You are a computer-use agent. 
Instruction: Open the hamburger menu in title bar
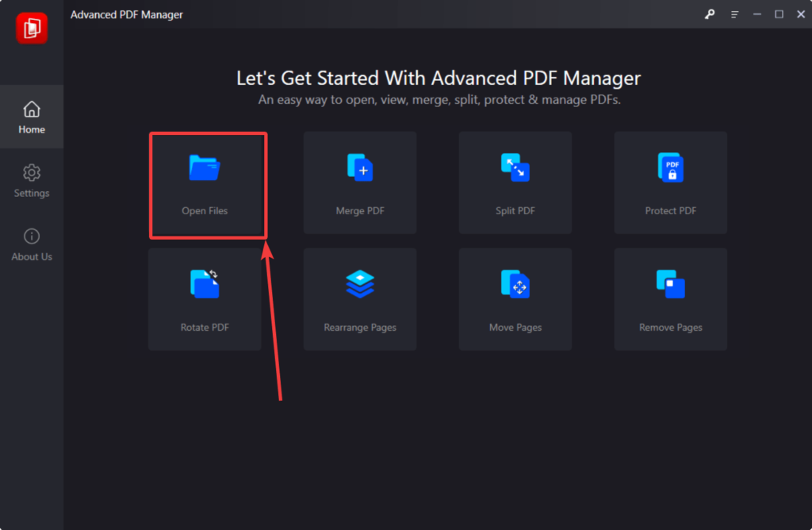[x=734, y=14]
